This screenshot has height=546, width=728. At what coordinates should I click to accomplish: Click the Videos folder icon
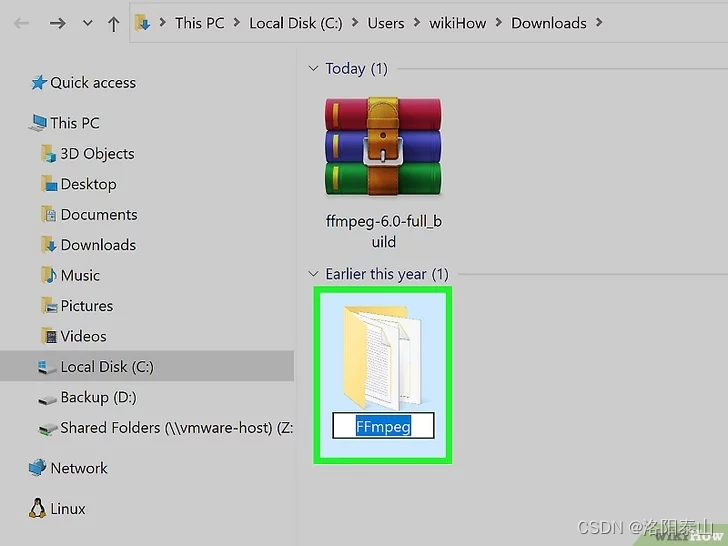pos(49,336)
